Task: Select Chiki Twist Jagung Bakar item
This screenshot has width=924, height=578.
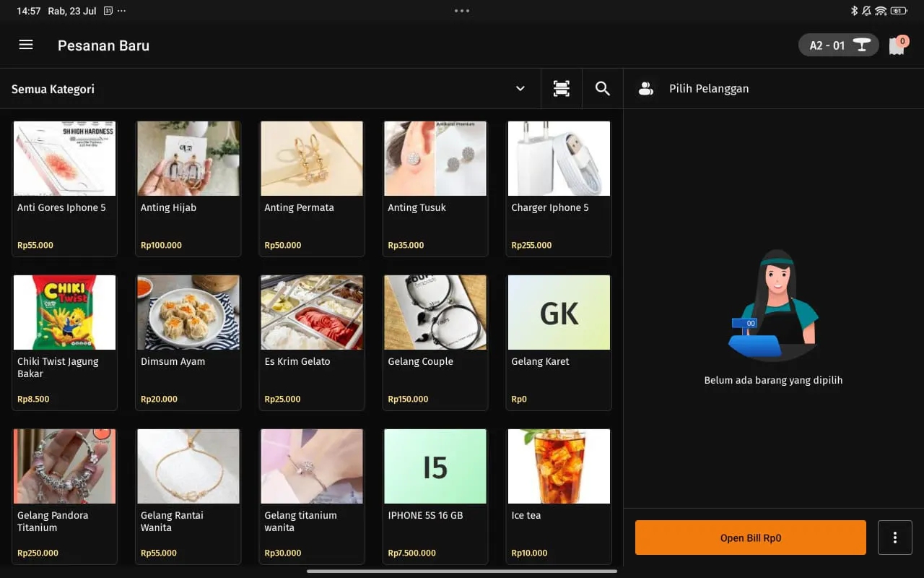Action: [x=64, y=342]
